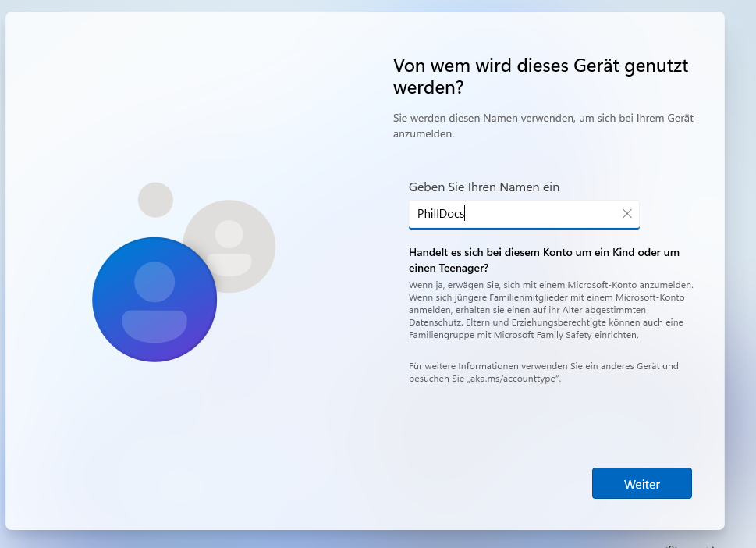Click the blue underline of the name field
Viewport: 756px width, 548px height.
(x=523, y=226)
